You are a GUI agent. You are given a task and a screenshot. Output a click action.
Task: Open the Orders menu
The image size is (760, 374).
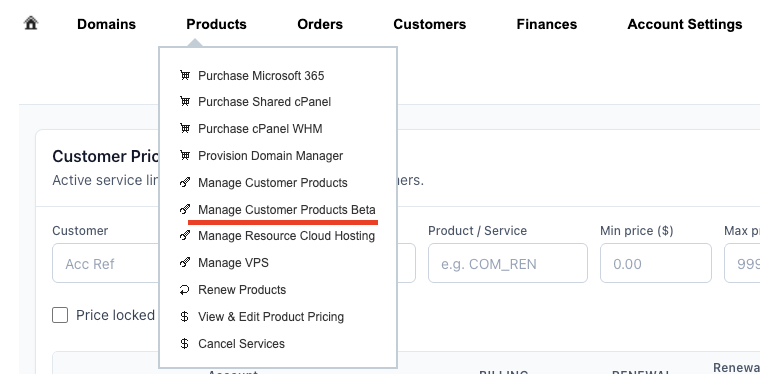(320, 24)
